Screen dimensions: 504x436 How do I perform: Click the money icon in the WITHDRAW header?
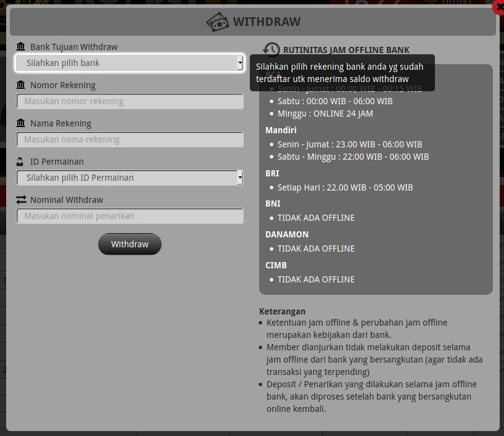[x=217, y=22]
